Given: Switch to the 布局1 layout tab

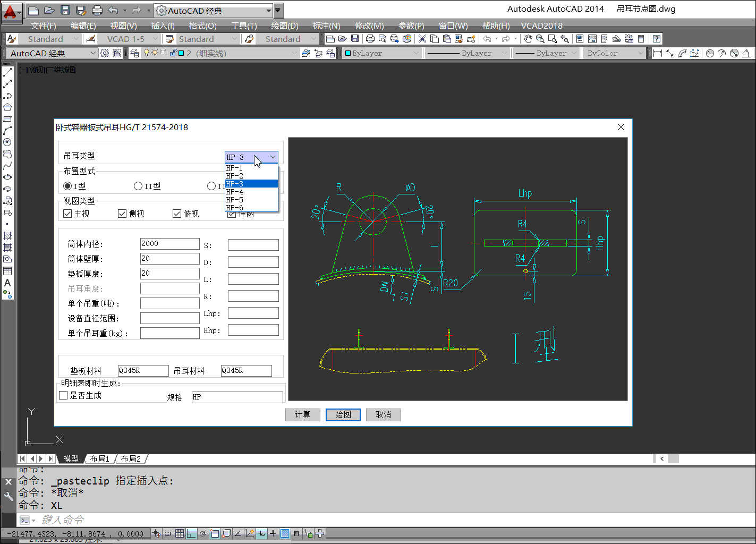Looking at the screenshot, I should point(100,458).
